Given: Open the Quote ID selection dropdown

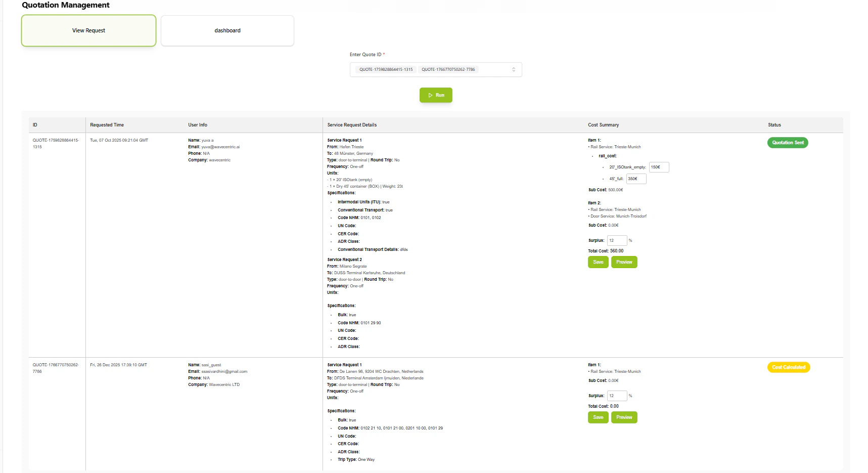Looking at the screenshot, I should coord(495,69).
